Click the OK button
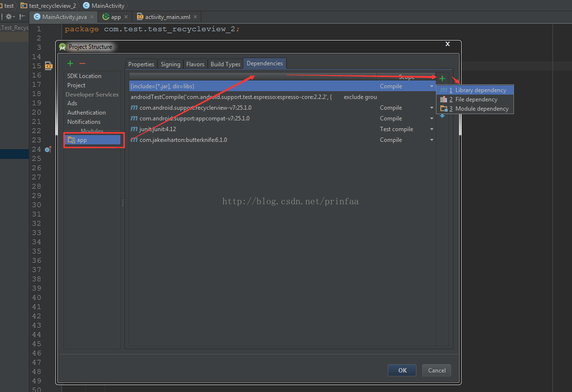Image resolution: width=572 pixels, height=392 pixels. click(402, 370)
